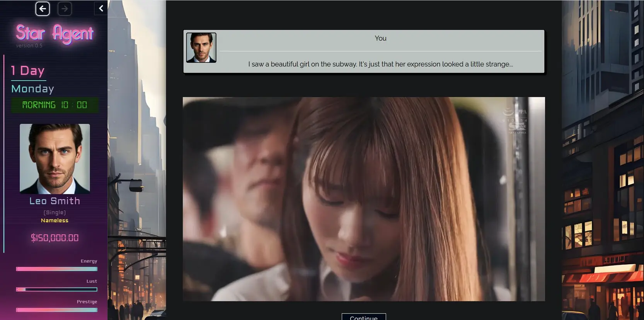Click the Leo Smith character name
Image resolution: width=644 pixels, height=320 pixels.
(55, 201)
